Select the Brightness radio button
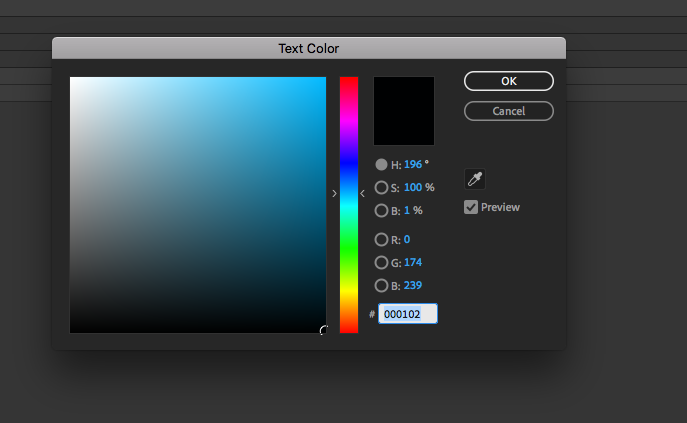The width and height of the screenshot is (687, 423). 381,211
